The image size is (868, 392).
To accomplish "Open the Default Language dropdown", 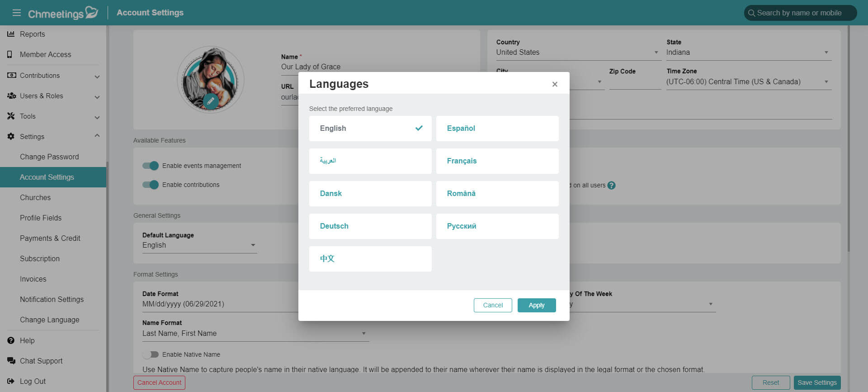I will coord(199,245).
